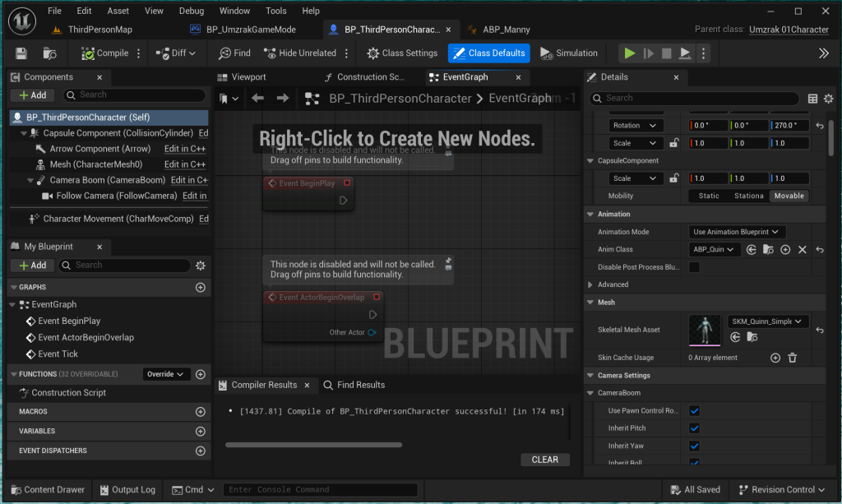Screen dimensions: 842x504
Task: Click the Advance single frame button
Action: coord(648,53)
